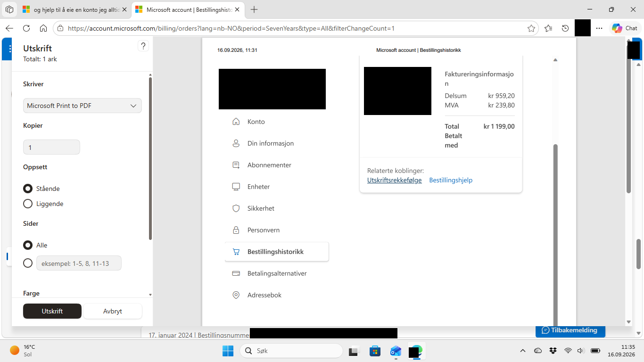Click Bestillingshistorikk in the preview sidebar
This screenshot has height=362, width=644.
pyautogui.click(x=277, y=252)
